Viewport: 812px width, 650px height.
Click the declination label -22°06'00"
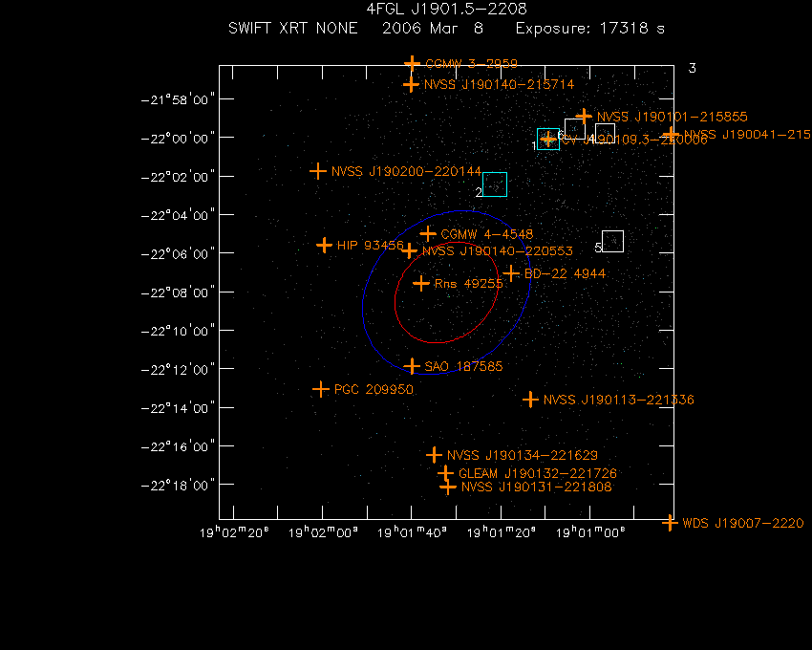pos(178,254)
